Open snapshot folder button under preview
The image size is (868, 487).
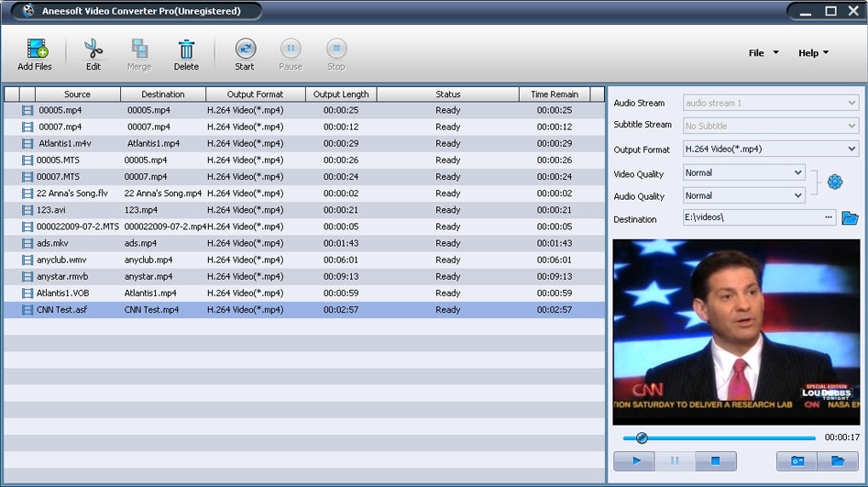(838, 460)
